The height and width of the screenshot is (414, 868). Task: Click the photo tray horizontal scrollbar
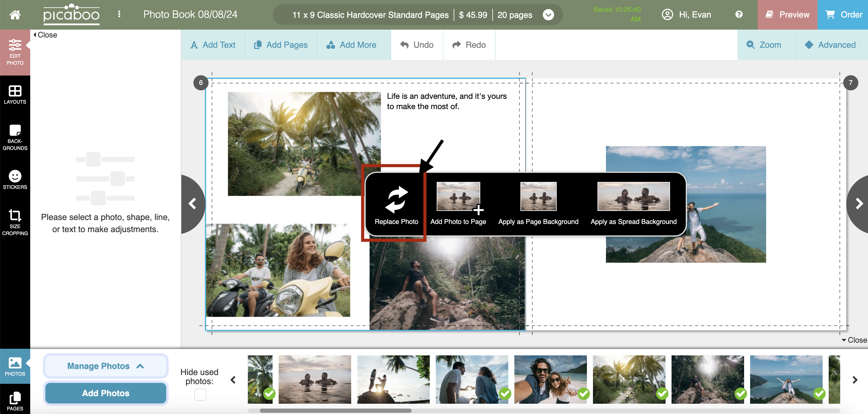click(x=335, y=411)
